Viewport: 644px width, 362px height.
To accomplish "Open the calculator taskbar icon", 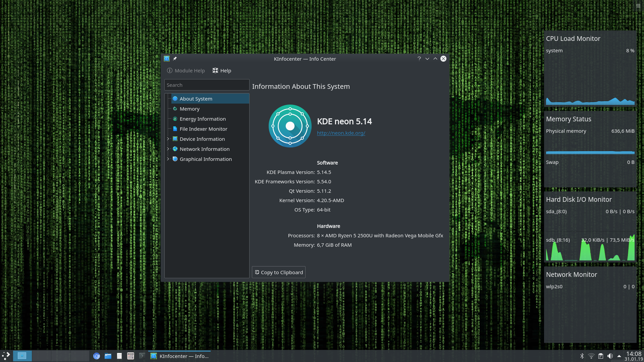I will tap(130, 356).
